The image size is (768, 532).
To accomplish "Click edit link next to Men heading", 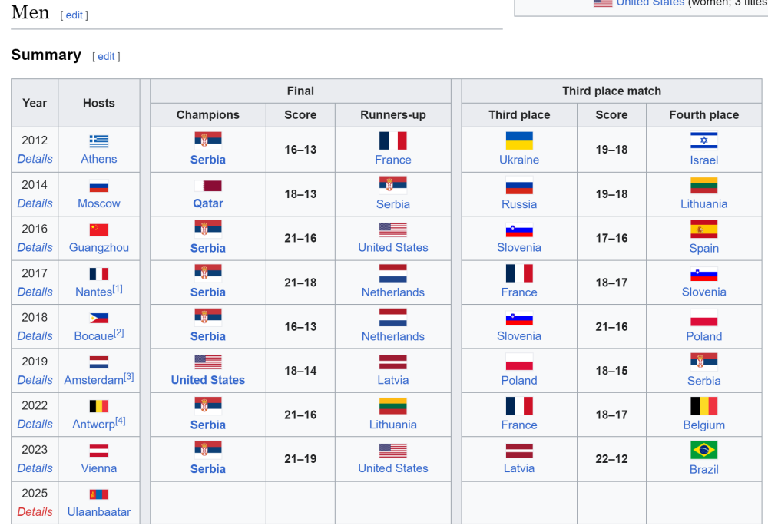I will tap(74, 15).
